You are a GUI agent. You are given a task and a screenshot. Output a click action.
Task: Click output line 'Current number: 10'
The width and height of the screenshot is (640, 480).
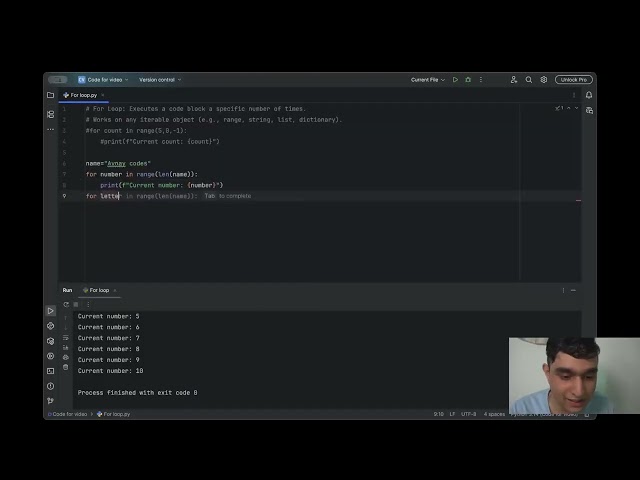[110, 371]
